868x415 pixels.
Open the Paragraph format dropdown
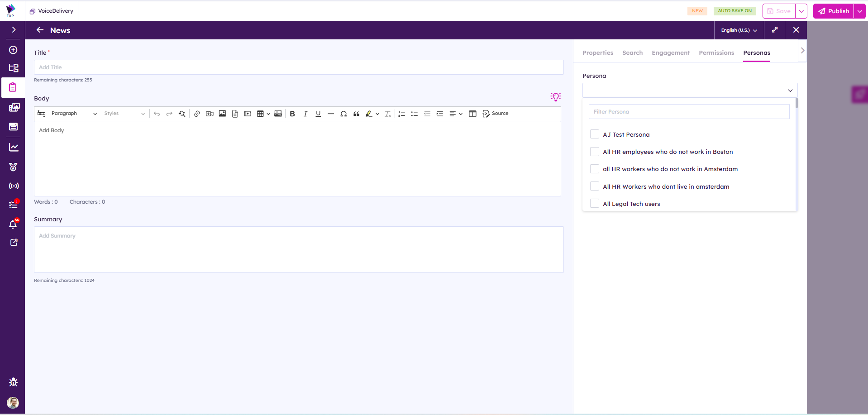click(73, 114)
